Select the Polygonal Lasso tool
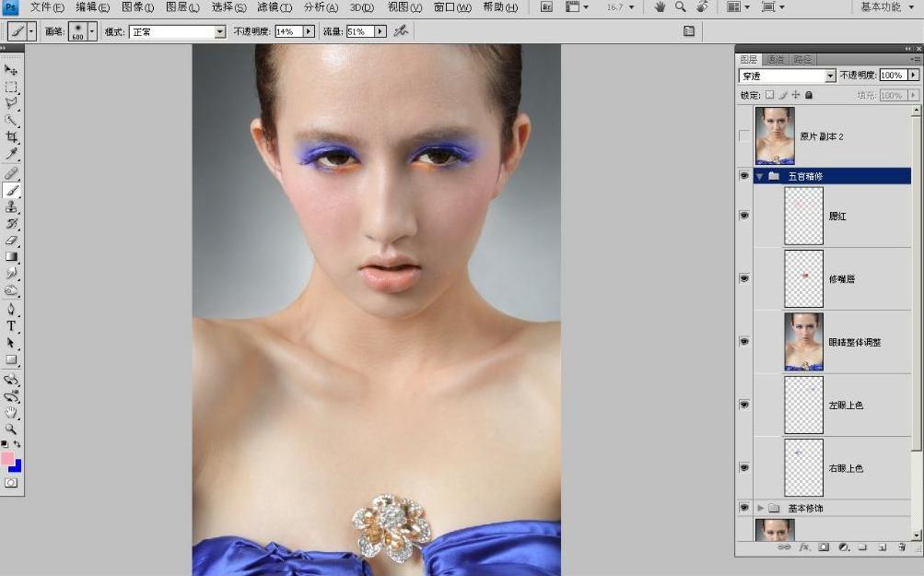The image size is (924, 576). [11, 104]
